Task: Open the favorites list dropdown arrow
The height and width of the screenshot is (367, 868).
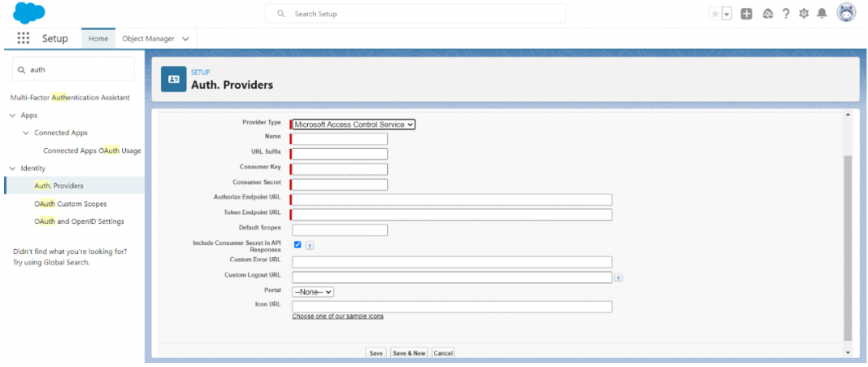Action: pos(727,14)
